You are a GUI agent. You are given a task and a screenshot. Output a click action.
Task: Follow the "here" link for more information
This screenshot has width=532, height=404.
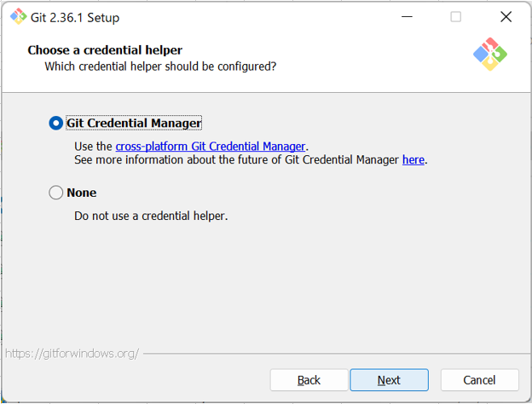click(x=413, y=159)
